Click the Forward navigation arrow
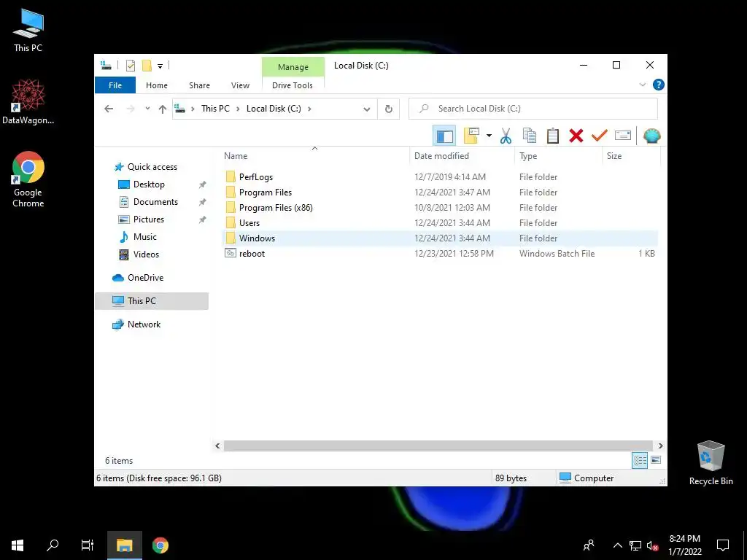The height and width of the screenshot is (560, 747). click(x=130, y=109)
